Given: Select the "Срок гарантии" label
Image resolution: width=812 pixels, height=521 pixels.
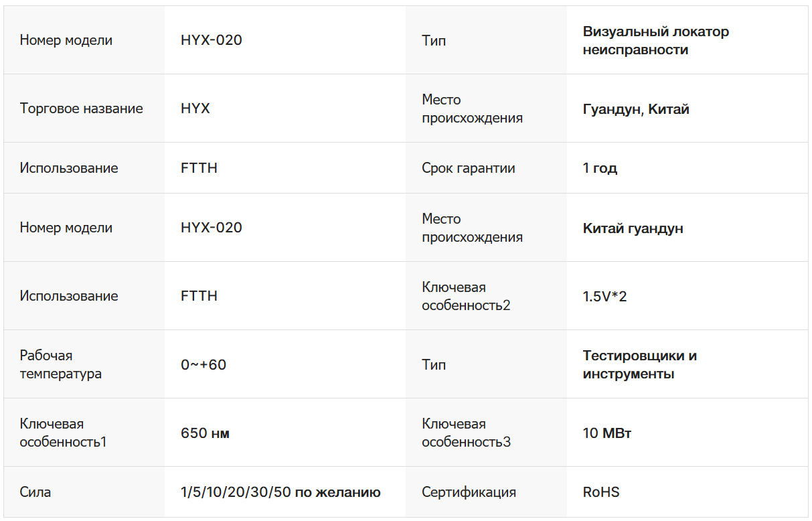Looking at the screenshot, I should (x=468, y=168).
